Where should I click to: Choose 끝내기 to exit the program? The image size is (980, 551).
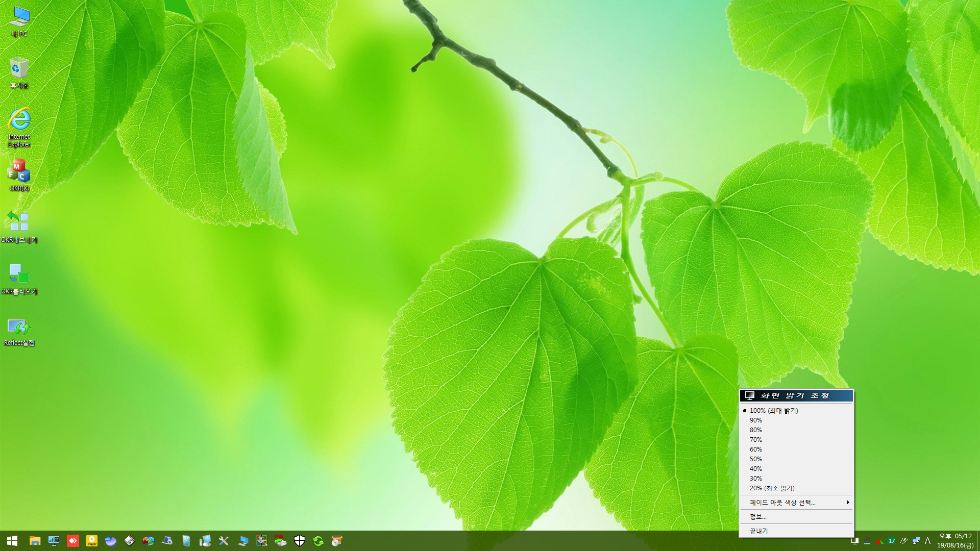[796, 531]
